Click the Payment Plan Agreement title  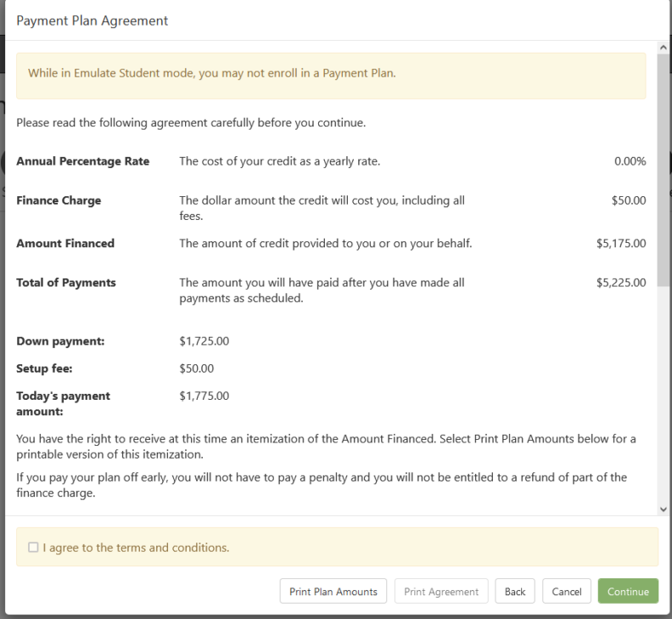click(x=92, y=20)
